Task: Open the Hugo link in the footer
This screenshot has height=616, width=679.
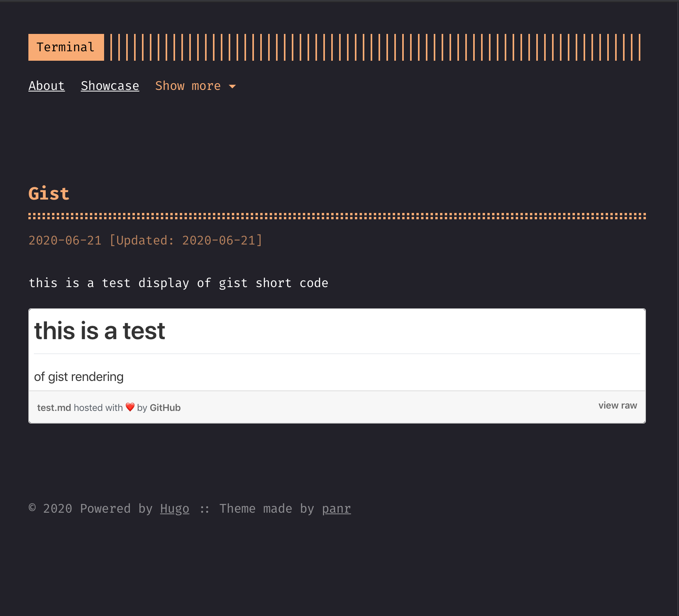Action: coord(175,508)
